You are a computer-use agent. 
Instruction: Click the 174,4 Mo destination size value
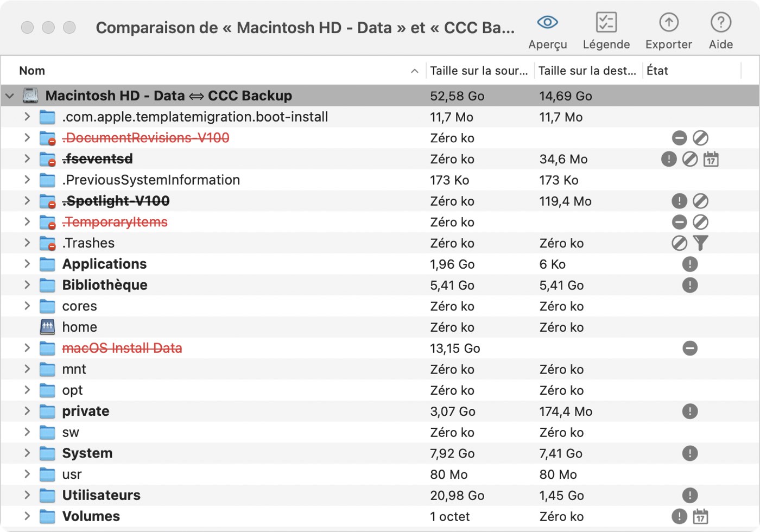coord(566,411)
